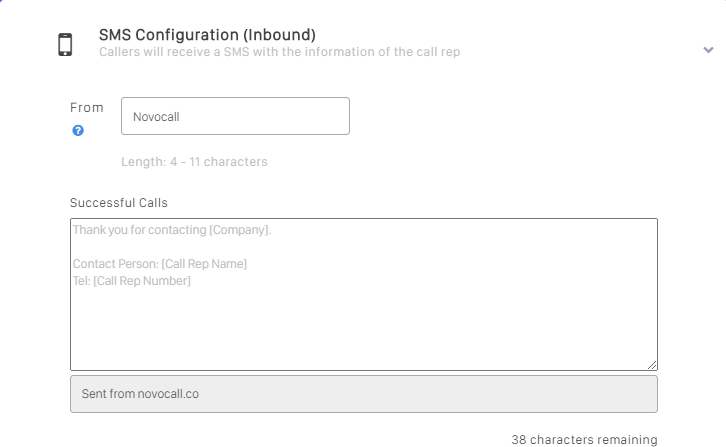Click the blue help question mark icon
Image resolution: width=726 pixels, height=447 pixels.
tap(78, 130)
